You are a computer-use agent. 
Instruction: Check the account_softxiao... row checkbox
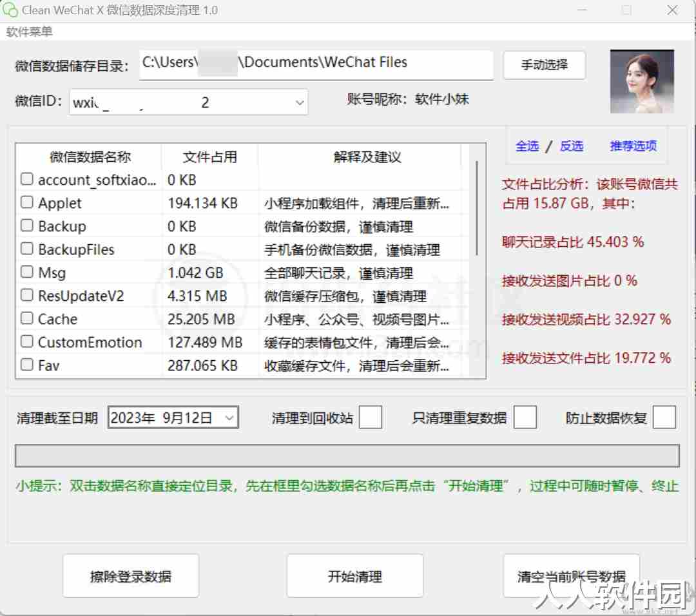[x=27, y=179]
